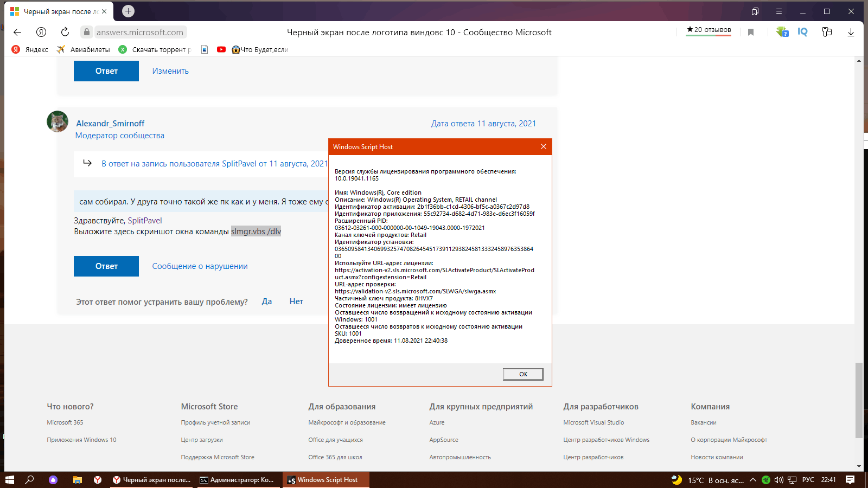Click the lower blue Ответ button
The width and height of the screenshot is (868, 488).
tap(106, 266)
